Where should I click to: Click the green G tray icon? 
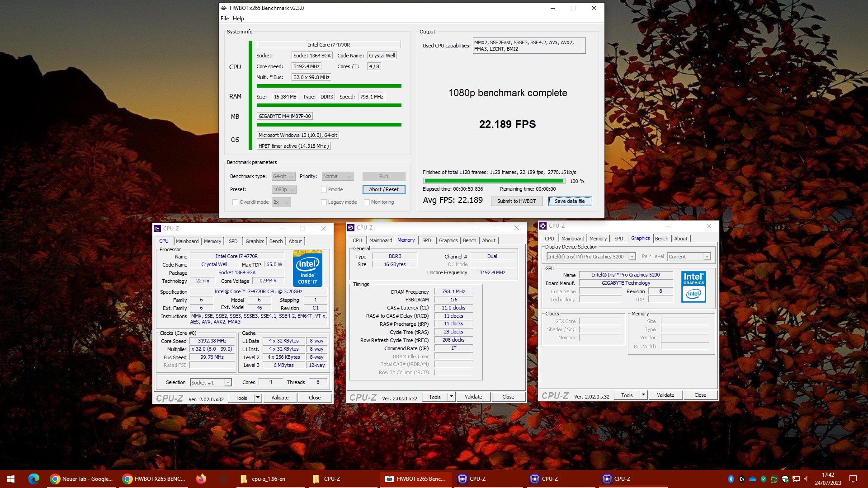click(774, 479)
